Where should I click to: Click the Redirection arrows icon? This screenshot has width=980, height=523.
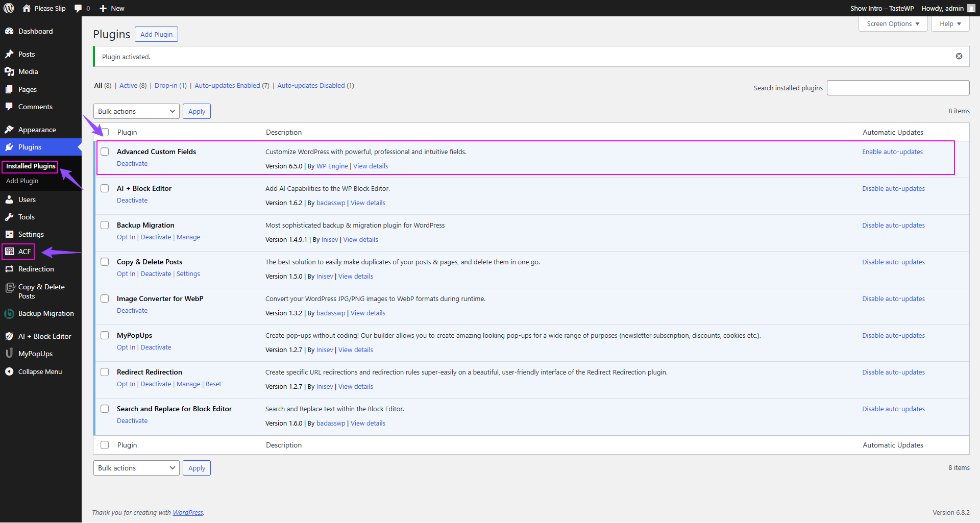coord(9,269)
